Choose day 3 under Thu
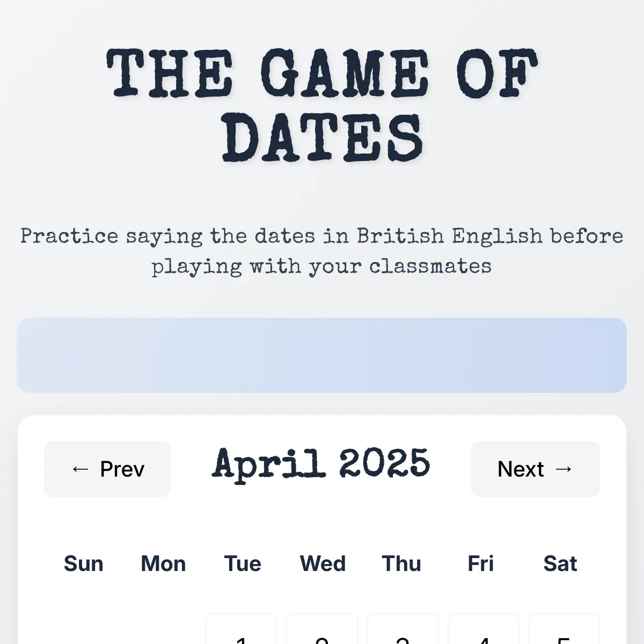This screenshot has width=644, height=644. (402, 629)
